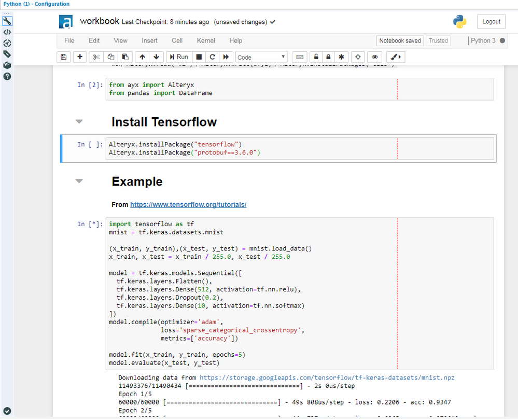The width and height of the screenshot is (518, 420).
Task: Insert a cell below with plus icon
Action: coord(79,57)
